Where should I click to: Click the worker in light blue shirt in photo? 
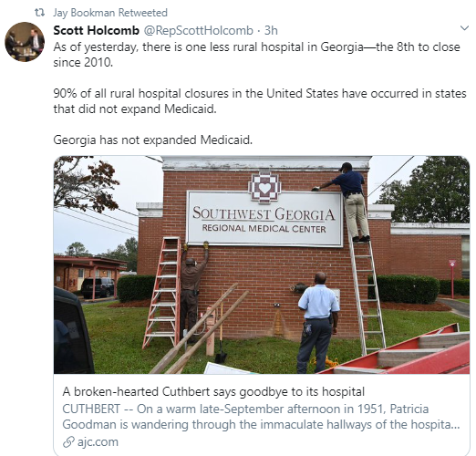[318, 322]
